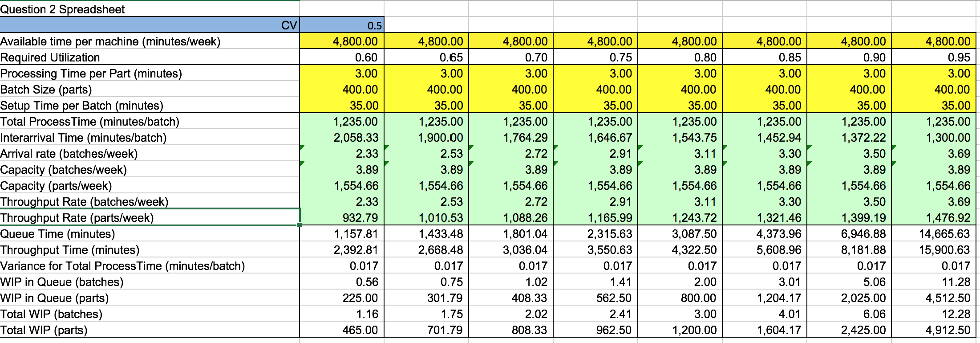
Task: Click Queue Time cell 14,665.63
Action: point(934,233)
